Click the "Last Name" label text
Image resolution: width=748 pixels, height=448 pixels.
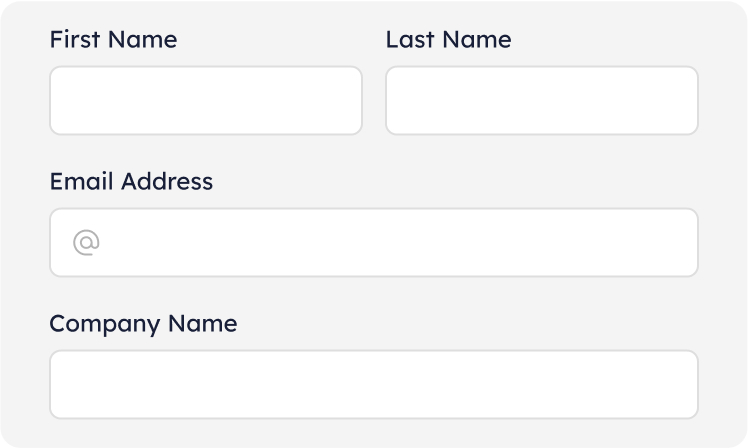pos(448,40)
